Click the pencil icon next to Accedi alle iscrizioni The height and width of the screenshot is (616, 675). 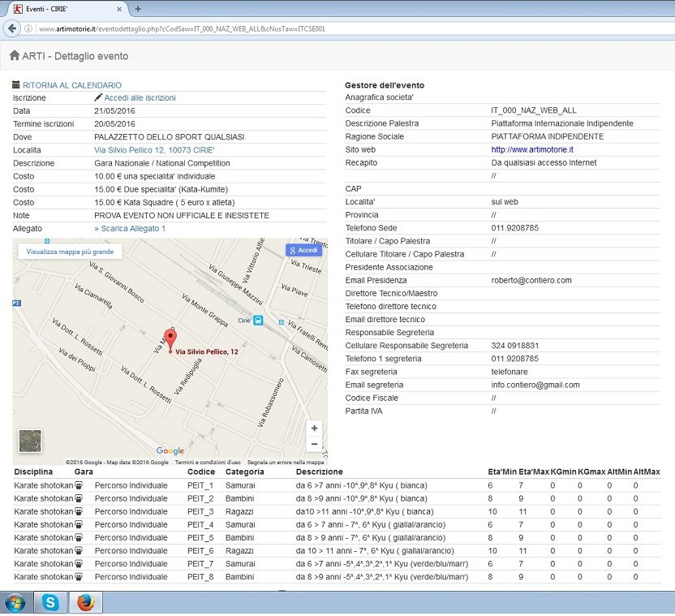coord(98,98)
